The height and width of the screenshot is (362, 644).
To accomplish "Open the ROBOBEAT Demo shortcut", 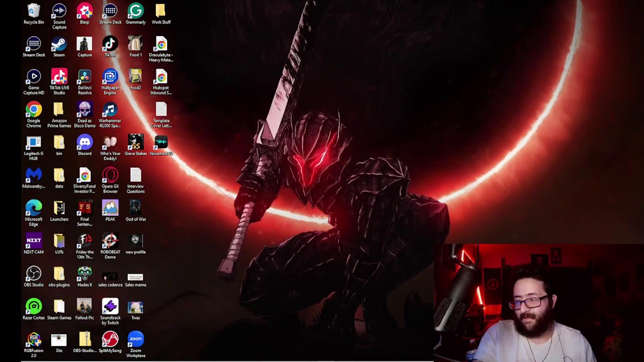I will coord(110,246).
